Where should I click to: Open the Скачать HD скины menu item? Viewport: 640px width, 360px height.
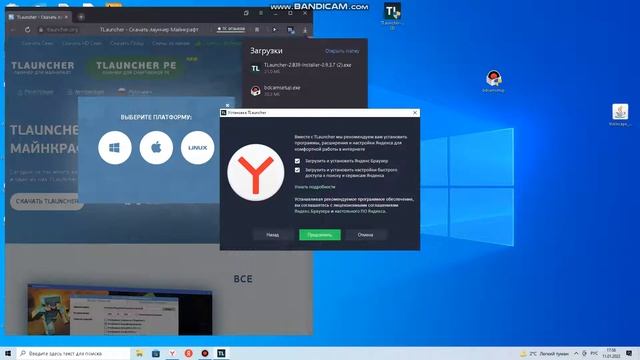point(82,43)
